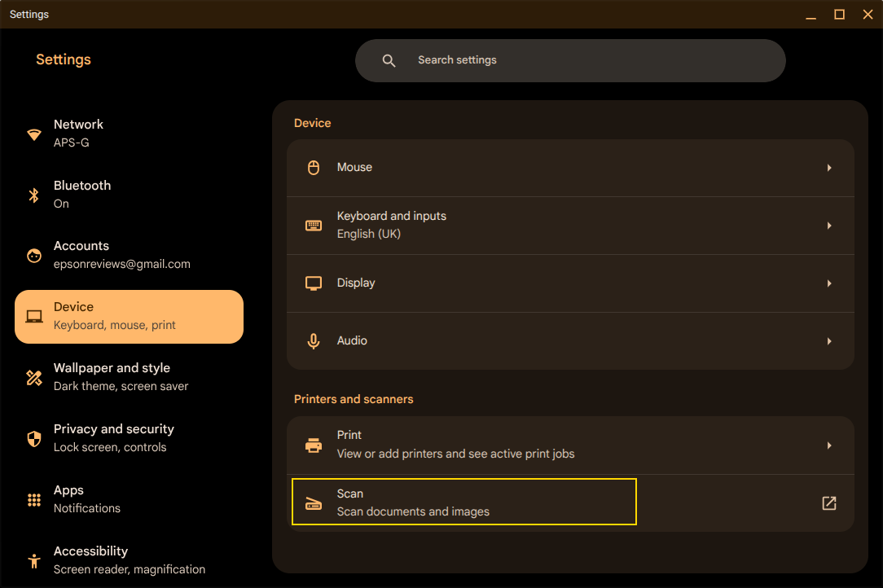Viewport: 883px width, 588px height.
Task: Open the Print settings arrow
Action: click(x=829, y=445)
